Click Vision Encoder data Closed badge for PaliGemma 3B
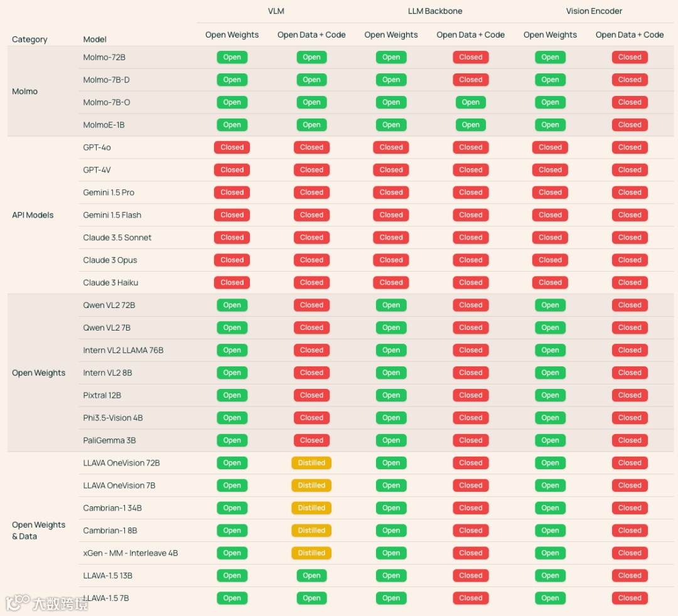 click(630, 440)
